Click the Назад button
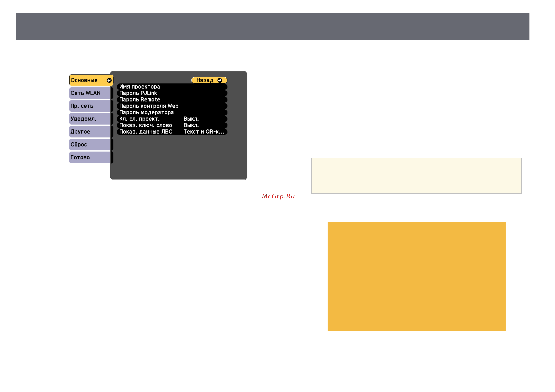This screenshot has height=392, width=555. click(209, 80)
